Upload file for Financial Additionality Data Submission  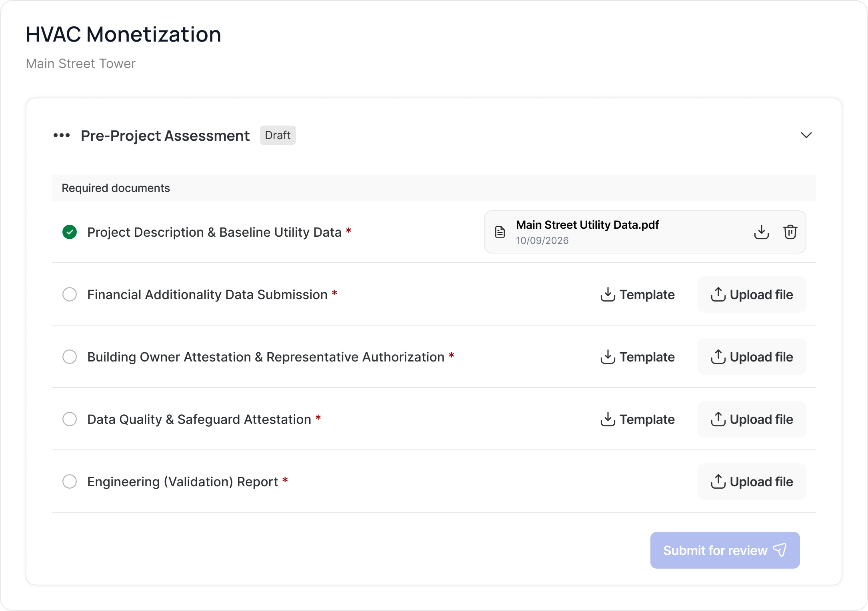point(752,294)
